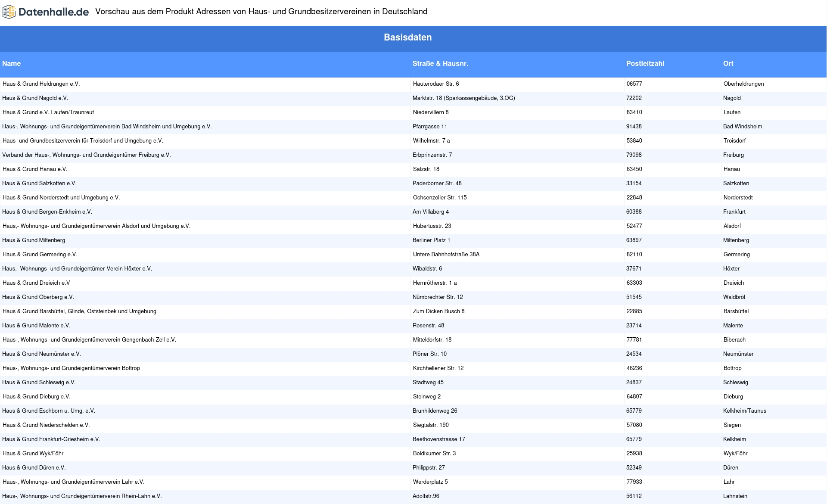Click the city Biberach
The image size is (827, 504).
(x=734, y=340)
